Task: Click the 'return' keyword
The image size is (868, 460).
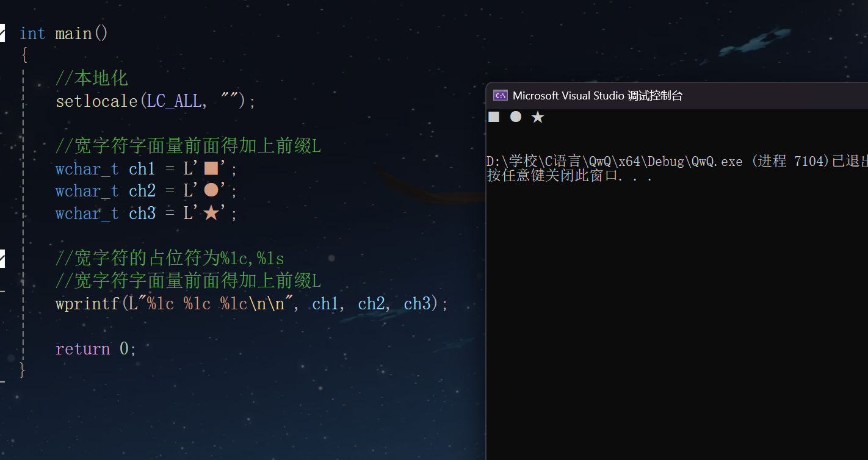Action: click(x=82, y=349)
